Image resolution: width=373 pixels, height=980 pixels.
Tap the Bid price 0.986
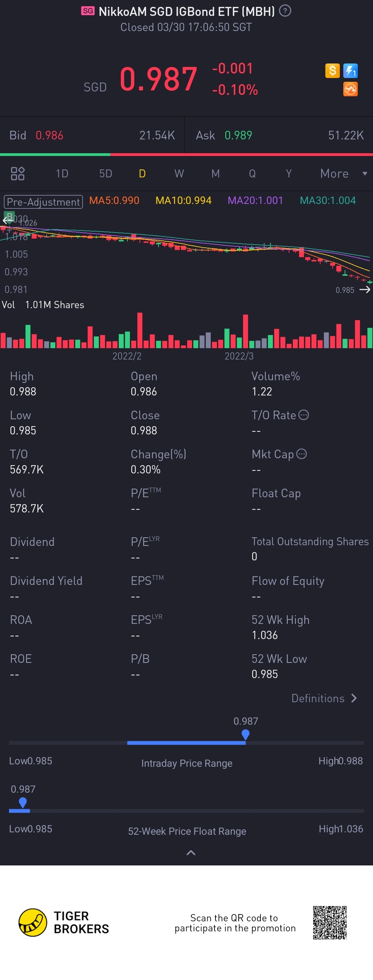click(49, 135)
